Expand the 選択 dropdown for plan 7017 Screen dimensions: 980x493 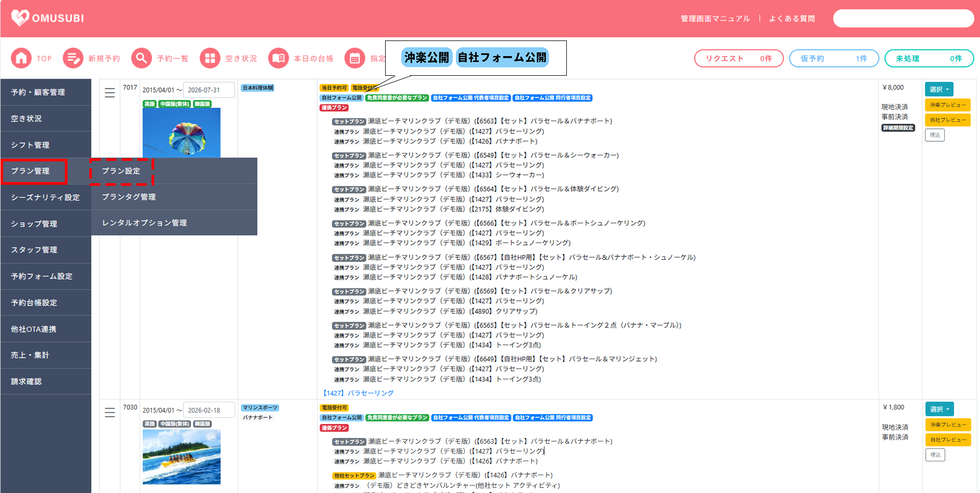(x=938, y=89)
